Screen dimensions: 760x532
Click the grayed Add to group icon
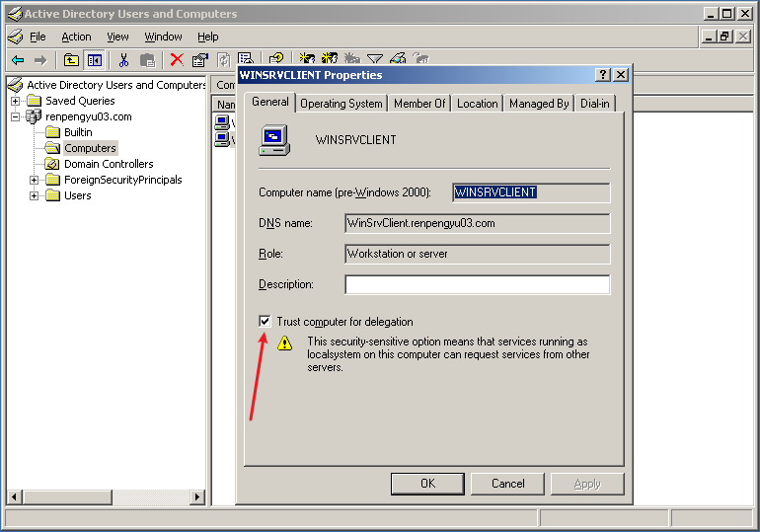pyautogui.click(x=420, y=58)
